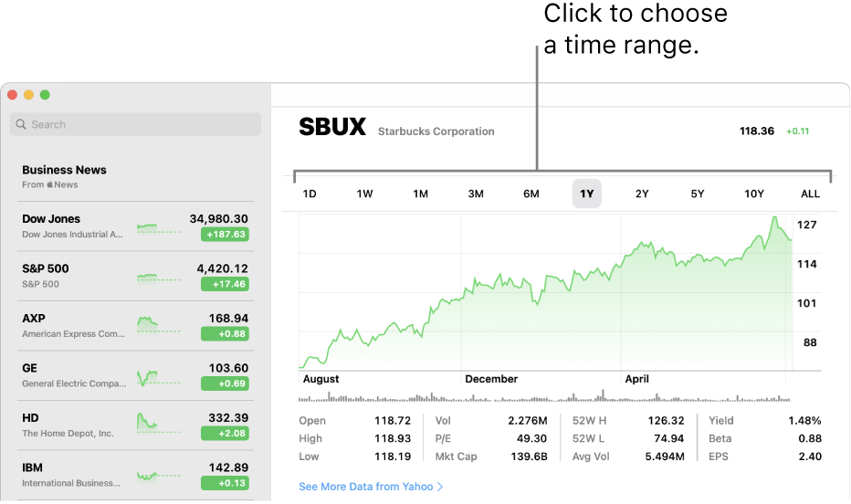Click the green full-screen window button
The width and height of the screenshot is (851, 504).
(x=45, y=95)
